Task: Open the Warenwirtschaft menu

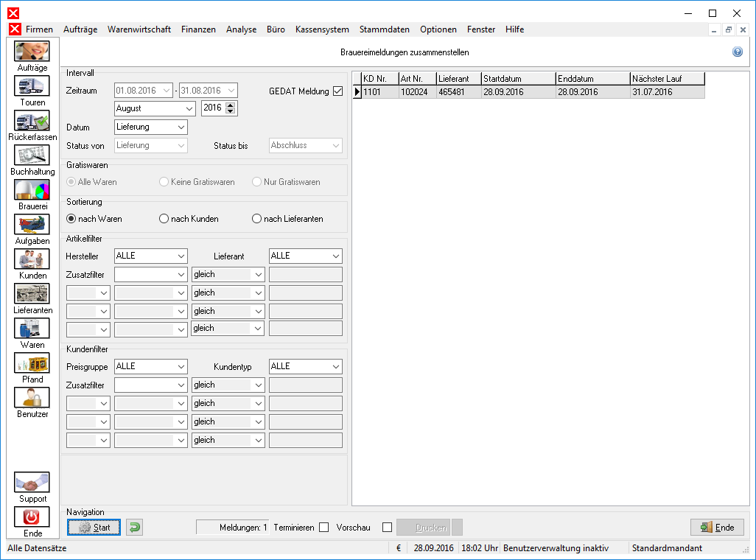Action: click(x=139, y=29)
